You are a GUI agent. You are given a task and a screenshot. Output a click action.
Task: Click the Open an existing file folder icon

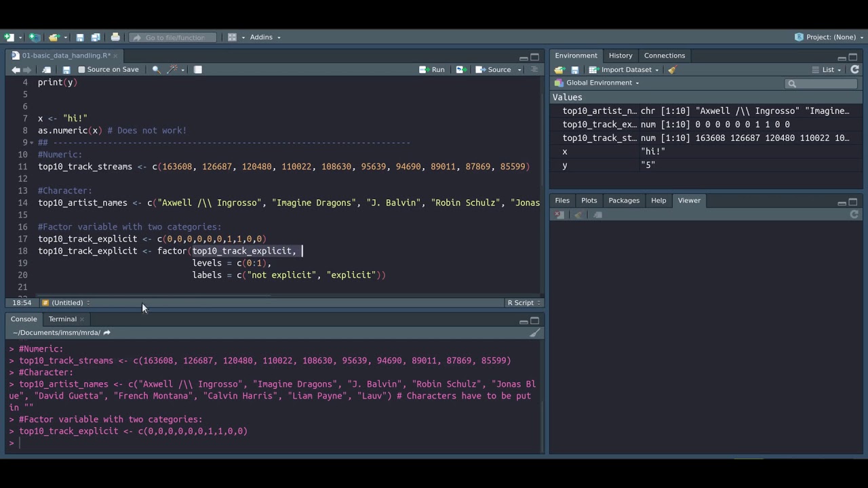tap(54, 37)
